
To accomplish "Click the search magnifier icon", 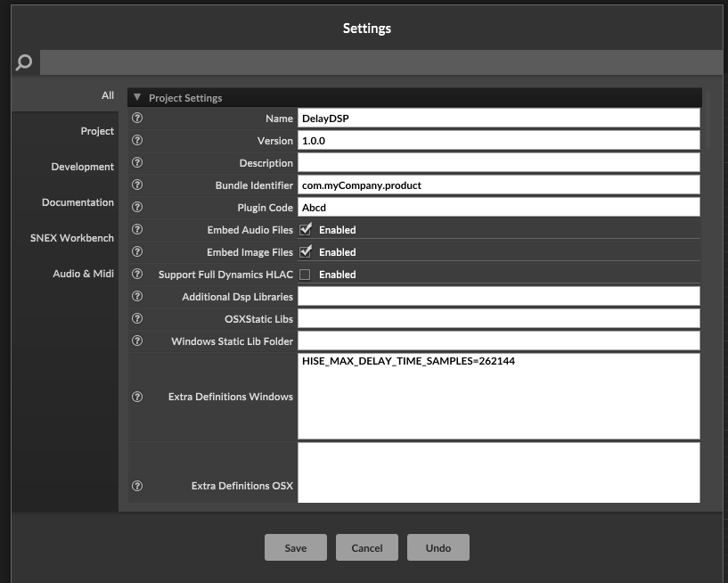I will pos(24,62).
